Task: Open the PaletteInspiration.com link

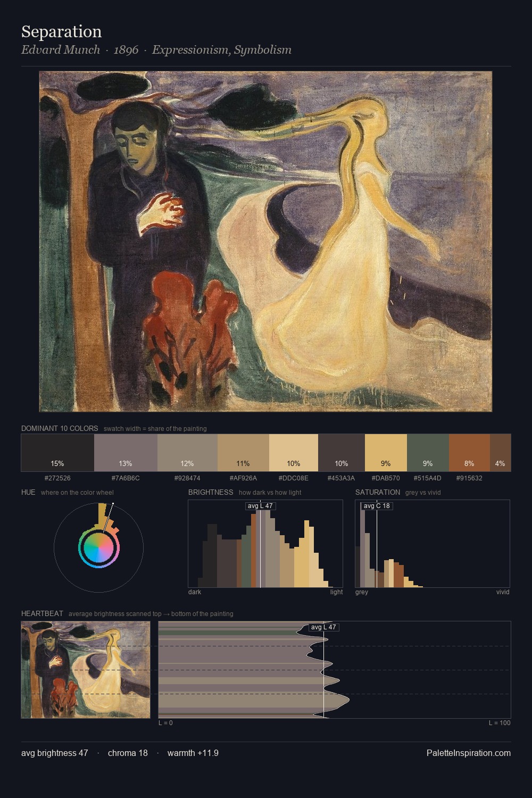Action: 469,753
